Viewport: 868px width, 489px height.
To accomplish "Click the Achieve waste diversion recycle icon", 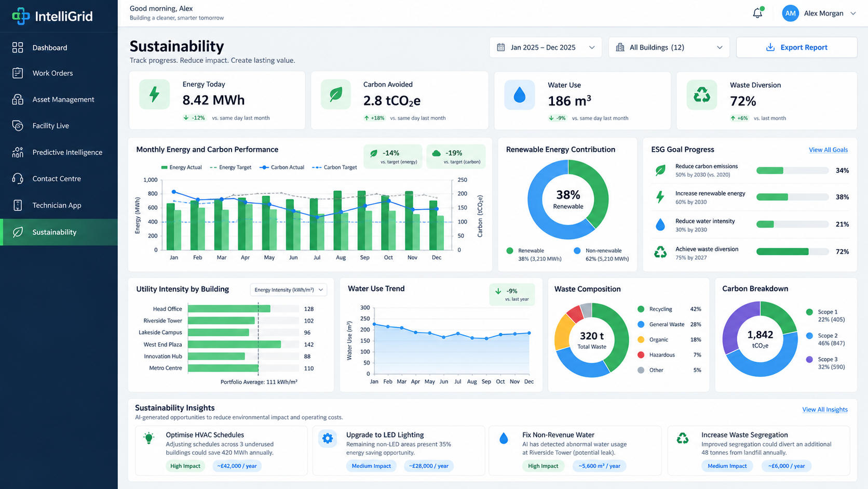I will [x=660, y=252].
